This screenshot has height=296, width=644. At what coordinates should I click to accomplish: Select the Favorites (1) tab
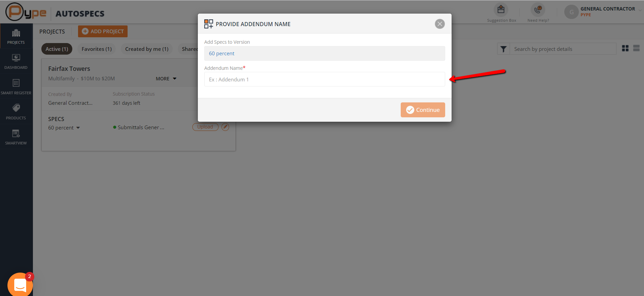[x=97, y=49]
